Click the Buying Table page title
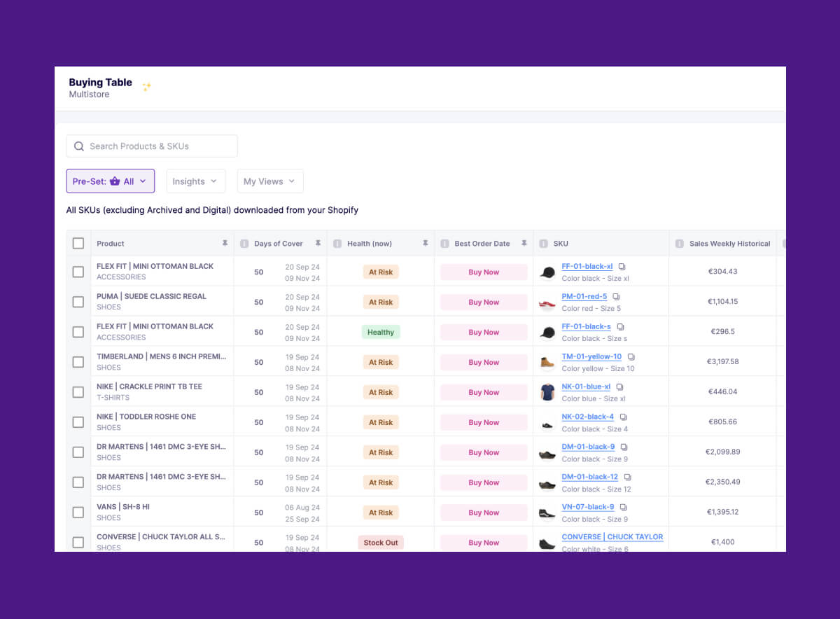 point(100,83)
